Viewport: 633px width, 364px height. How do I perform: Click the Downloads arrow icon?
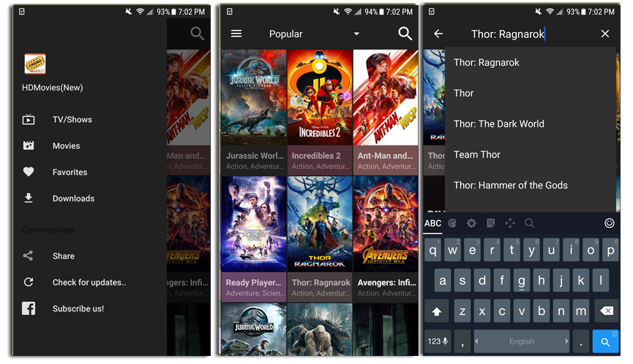(x=29, y=198)
